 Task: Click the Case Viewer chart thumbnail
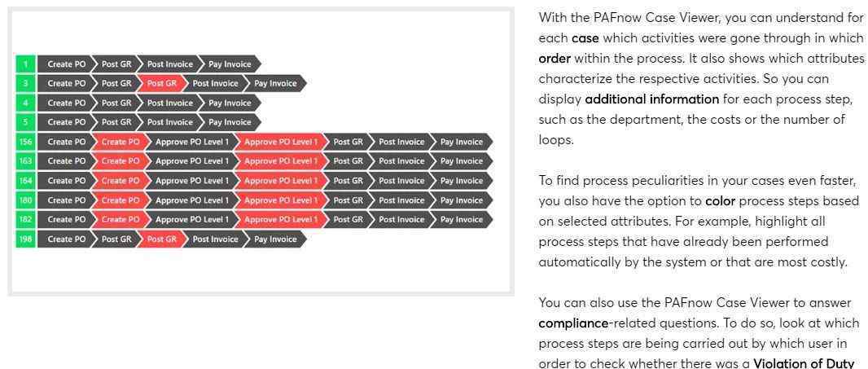click(x=261, y=152)
